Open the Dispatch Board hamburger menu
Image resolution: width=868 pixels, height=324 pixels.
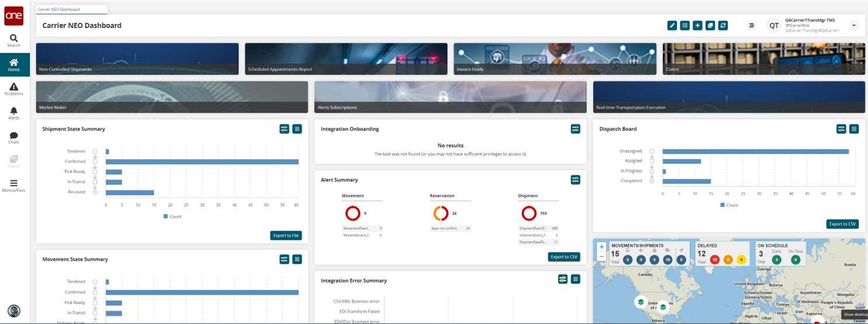854,129
